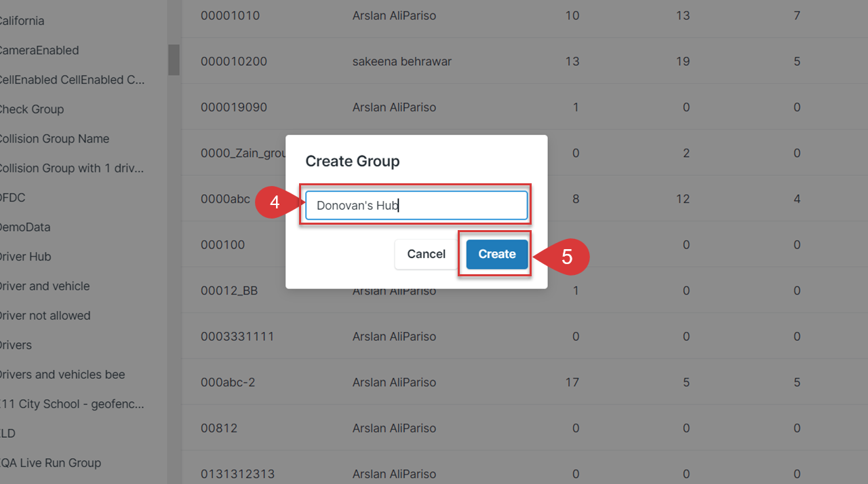Click the 000010200 table cell
Viewport: 868px width, 484px height.
pyautogui.click(x=234, y=61)
